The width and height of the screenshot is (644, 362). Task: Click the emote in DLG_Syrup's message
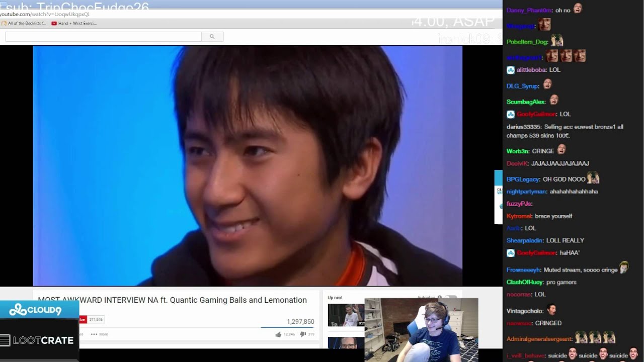pyautogui.click(x=547, y=84)
